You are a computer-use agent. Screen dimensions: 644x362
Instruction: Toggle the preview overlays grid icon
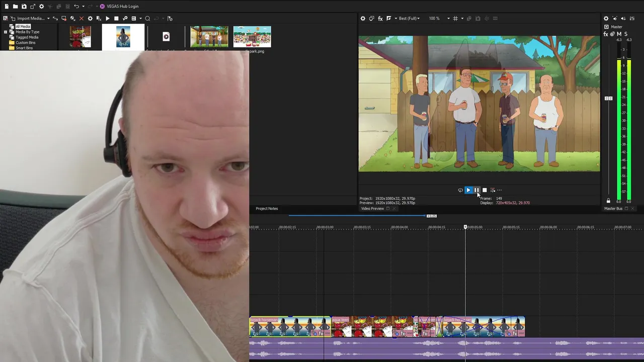pyautogui.click(x=455, y=19)
